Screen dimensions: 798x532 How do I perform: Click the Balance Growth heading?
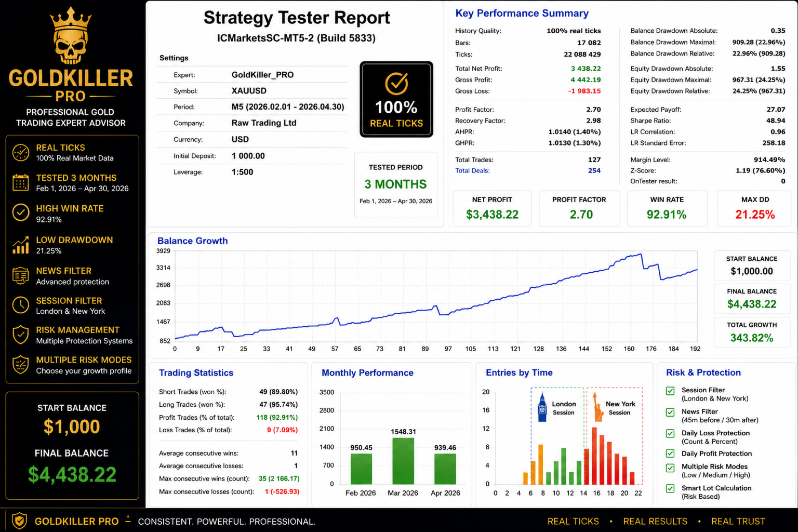click(x=193, y=241)
